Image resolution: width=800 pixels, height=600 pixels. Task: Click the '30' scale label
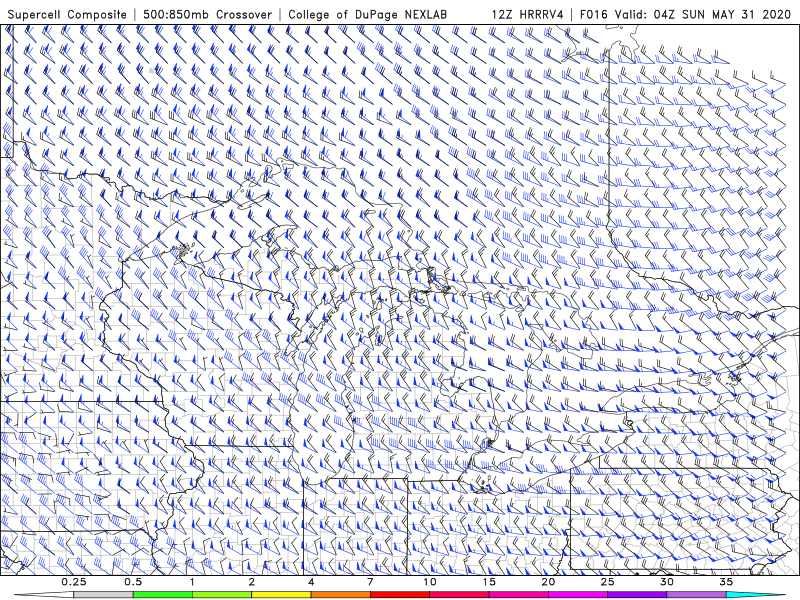[667, 582]
